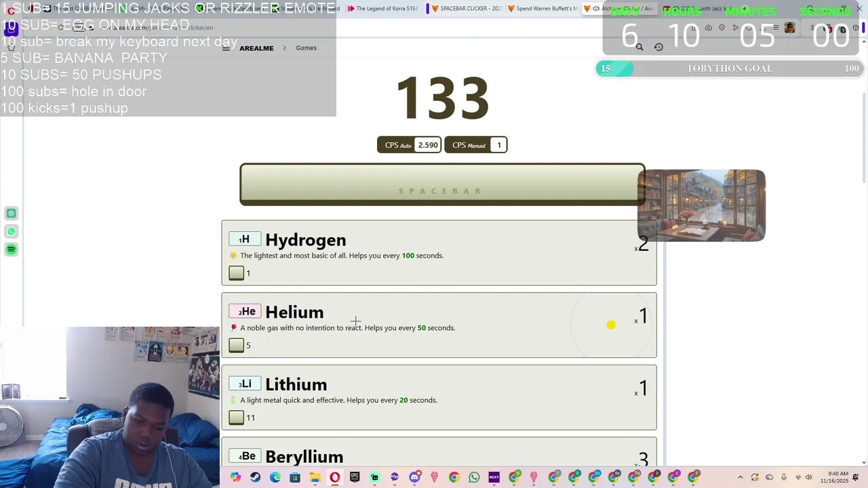Switch to The Legend of Korra tab
868x488 pixels.
point(382,9)
